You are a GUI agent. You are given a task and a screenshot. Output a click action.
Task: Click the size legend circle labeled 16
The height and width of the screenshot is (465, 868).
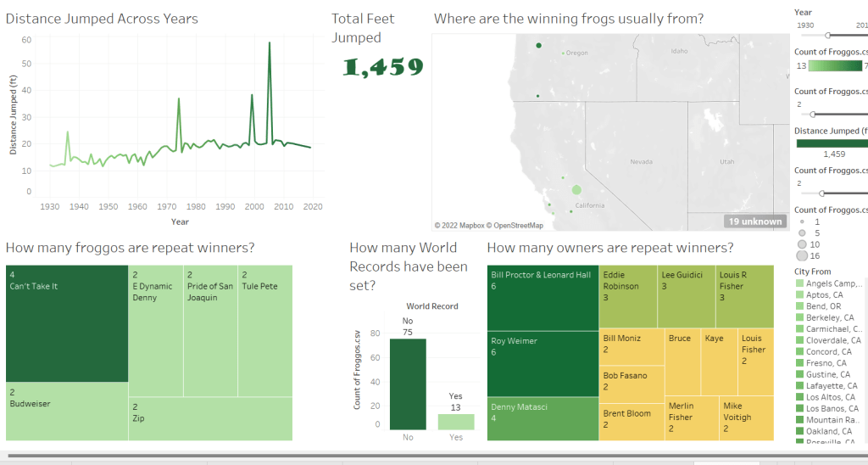point(801,255)
